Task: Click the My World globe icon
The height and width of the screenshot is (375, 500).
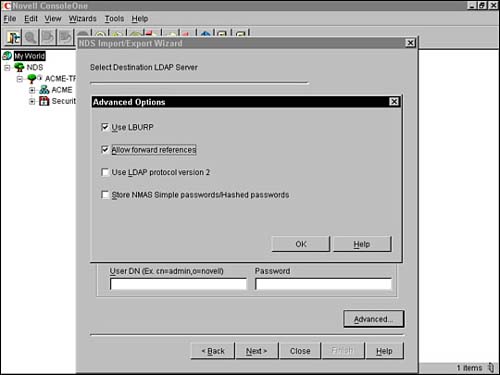Action: pos(7,56)
